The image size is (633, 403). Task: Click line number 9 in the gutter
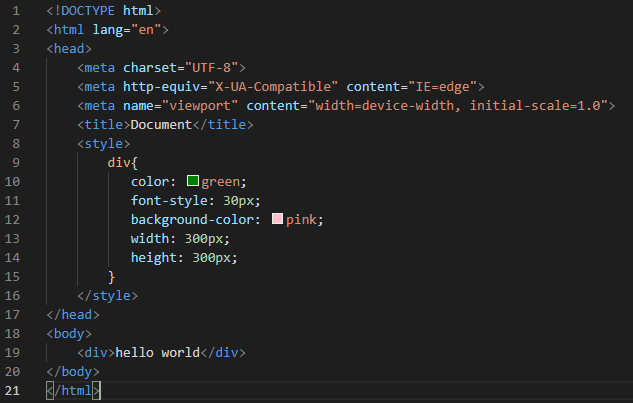[16, 163]
